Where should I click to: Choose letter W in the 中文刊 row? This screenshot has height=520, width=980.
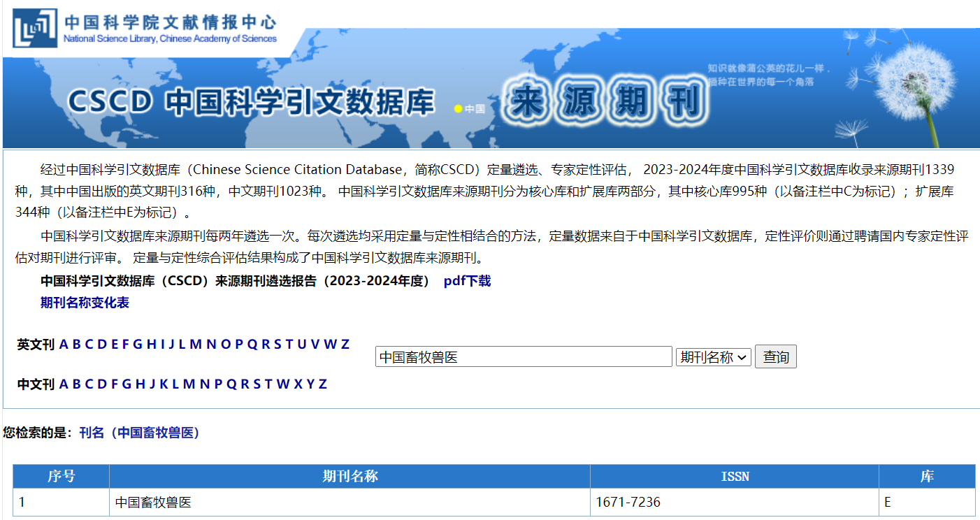click(283, 384)
